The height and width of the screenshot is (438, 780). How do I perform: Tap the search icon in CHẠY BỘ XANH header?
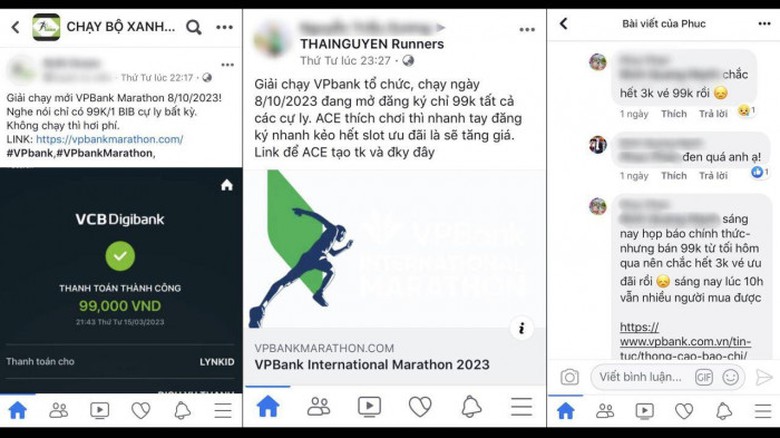[x=194, y=27]
